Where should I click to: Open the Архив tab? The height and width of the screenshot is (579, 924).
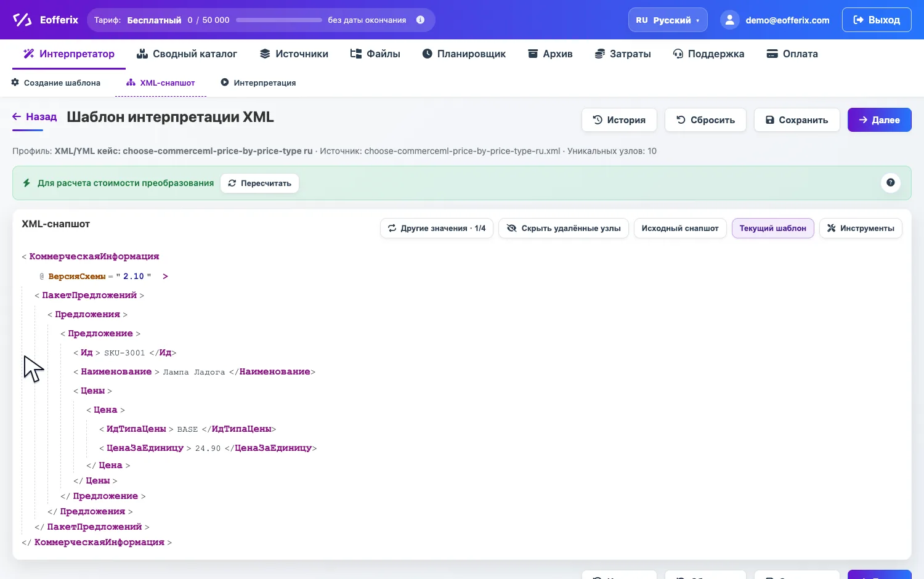point(550,54)
